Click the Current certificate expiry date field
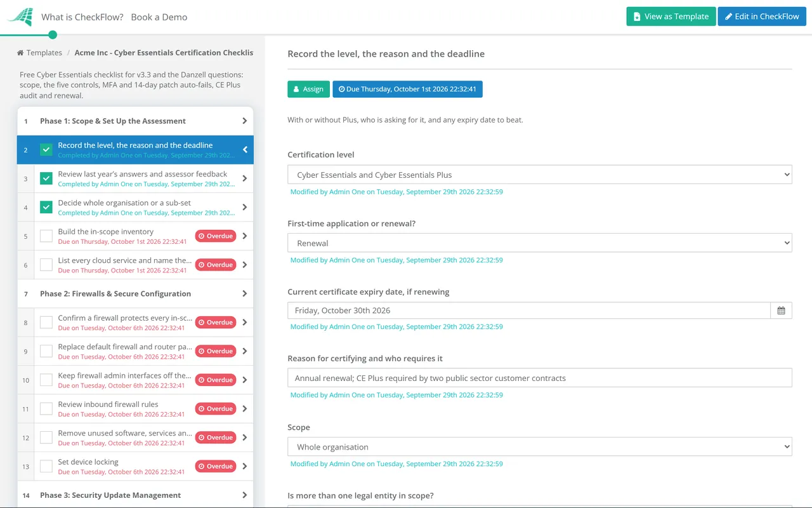This screenshot has width=812, height=508. [x=529, y=311]
